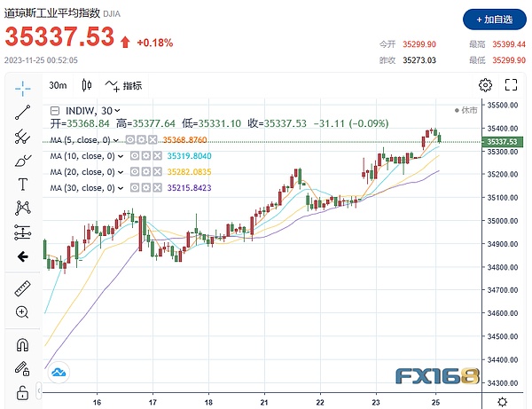Enter fullscreen chart mode
Viewport: 532px width, 409px height.
click(510, 85)
